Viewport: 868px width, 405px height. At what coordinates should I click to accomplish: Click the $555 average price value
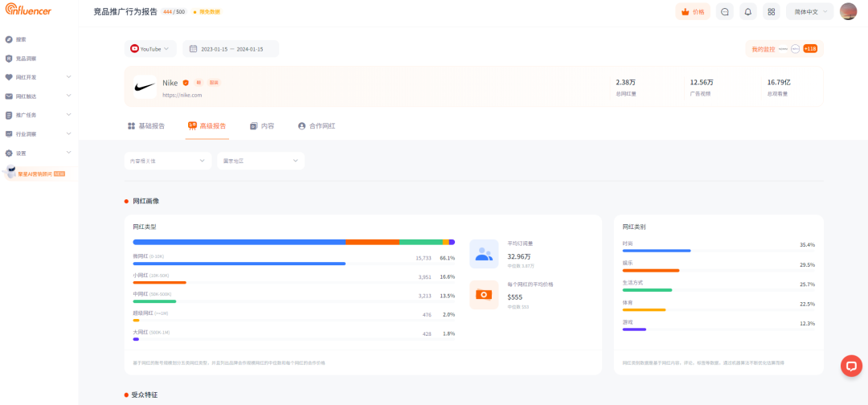pyautogui.click(x=515, y=297)
